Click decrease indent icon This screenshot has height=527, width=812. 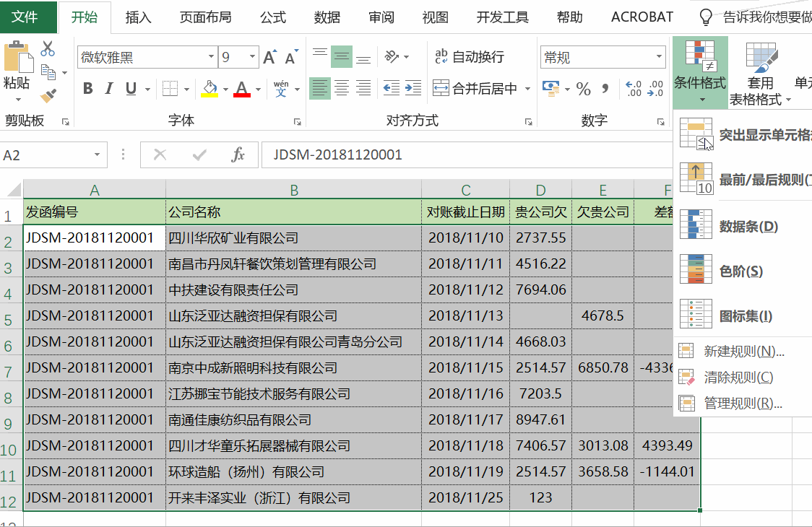[391, 88]
